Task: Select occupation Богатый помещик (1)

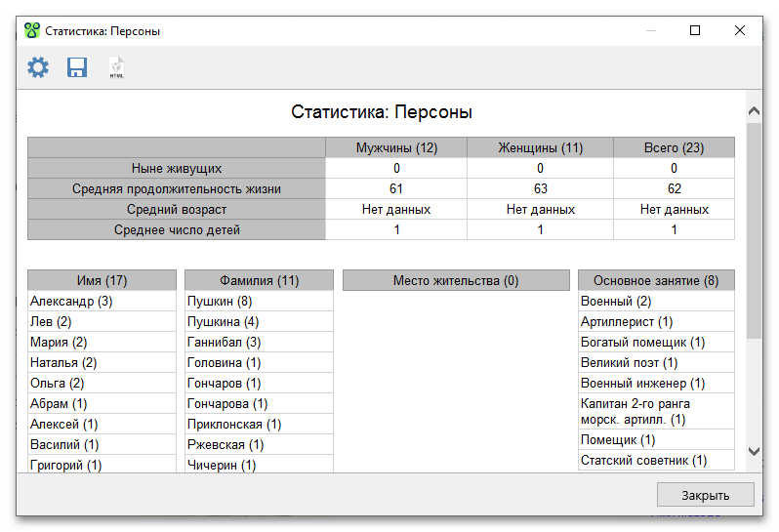Action: [x=656, y=343]
